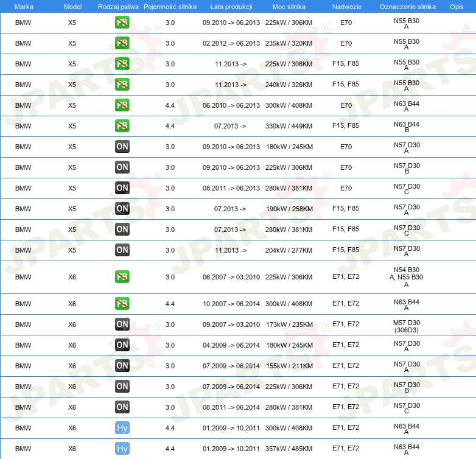The image size is (476, 459).
Task: Click E70 body cell in the 235kW / 320KM row
Action: tap(346, 43)
